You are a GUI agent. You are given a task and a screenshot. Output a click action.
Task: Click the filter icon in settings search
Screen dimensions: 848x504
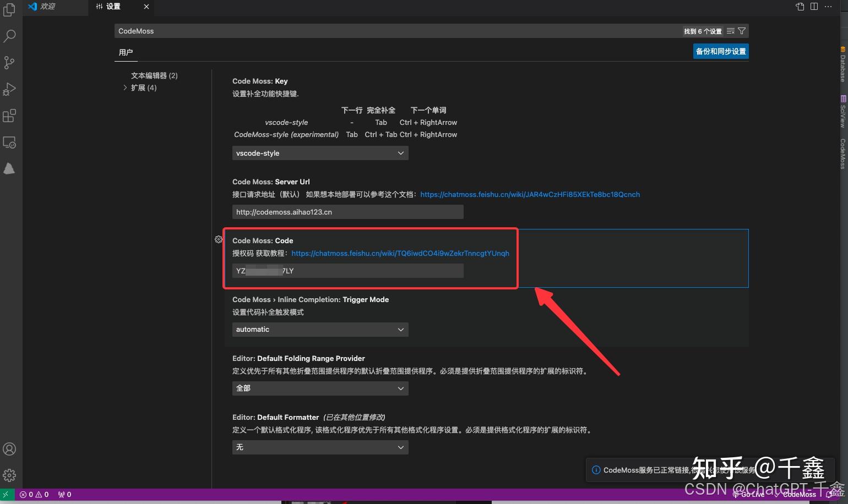coord(742,31)
